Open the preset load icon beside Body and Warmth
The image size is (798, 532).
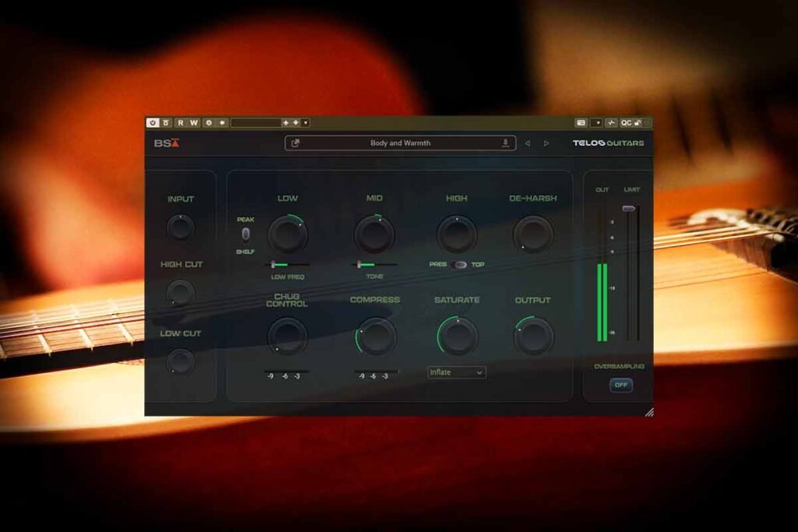point(295,143)
